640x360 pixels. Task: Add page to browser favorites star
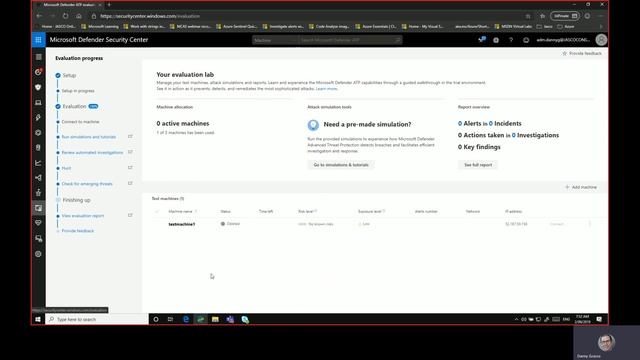click(x=528, y=16)
